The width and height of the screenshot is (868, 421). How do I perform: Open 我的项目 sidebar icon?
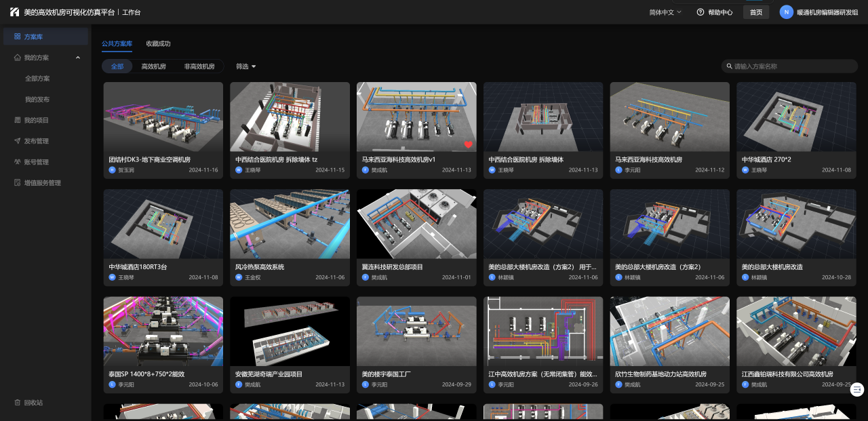18,120
